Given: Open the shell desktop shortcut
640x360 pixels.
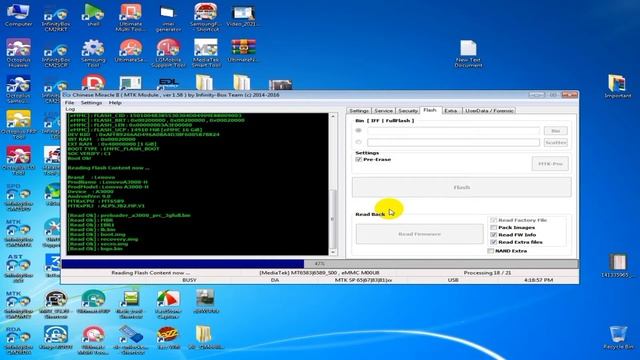Looking at the screenshot, I should click(93, 15).
